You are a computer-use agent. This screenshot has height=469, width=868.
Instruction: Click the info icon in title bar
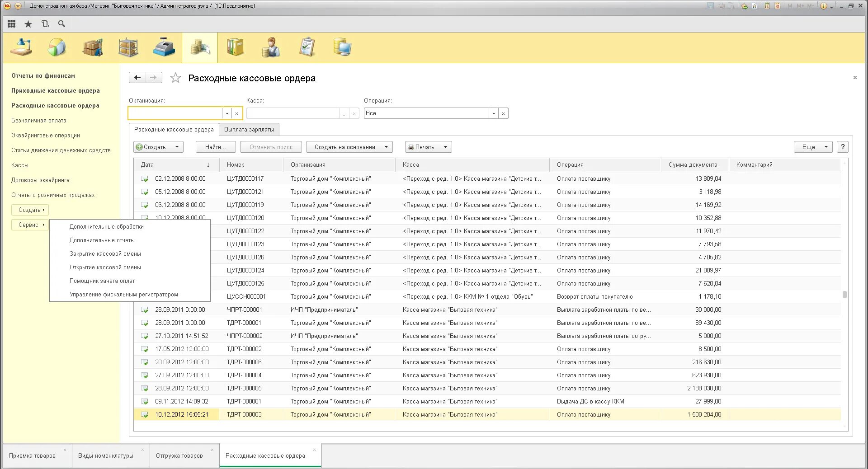click(824, 6)
